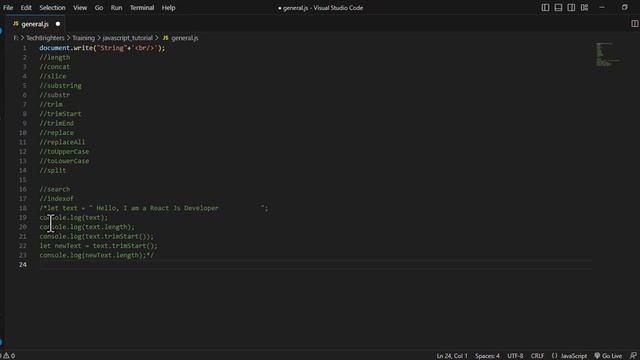
Task: Click the unsaved dot on general.js tab
Action: click(58, 24)
